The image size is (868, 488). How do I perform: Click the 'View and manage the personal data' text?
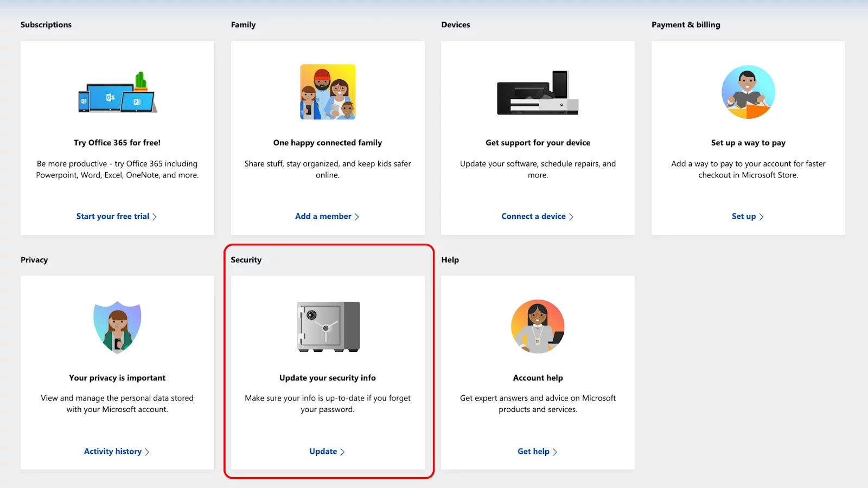[x=117, y=404]
